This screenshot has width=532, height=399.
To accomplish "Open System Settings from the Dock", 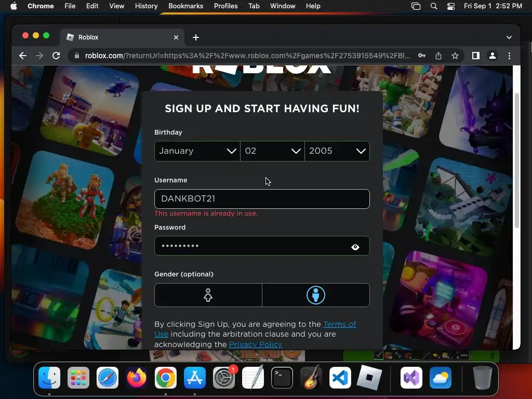I will click(224, 378).
